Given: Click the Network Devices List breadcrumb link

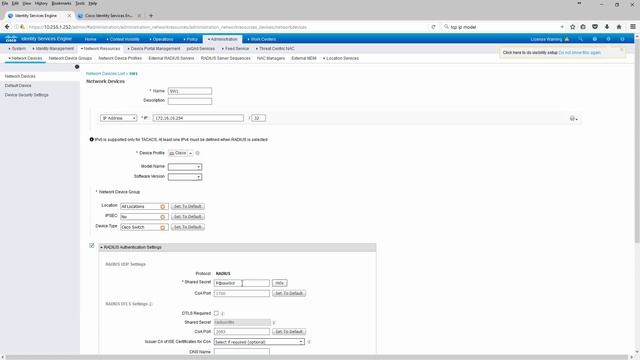Looking at the screenshot, I should [106, 73].
